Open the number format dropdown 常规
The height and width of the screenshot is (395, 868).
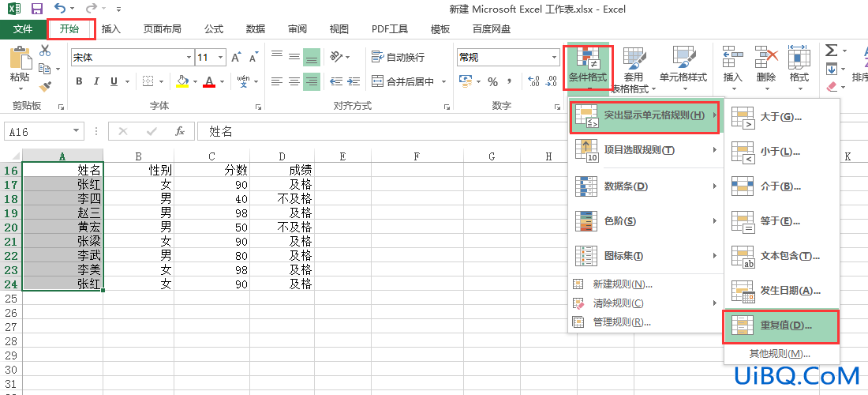556,57
